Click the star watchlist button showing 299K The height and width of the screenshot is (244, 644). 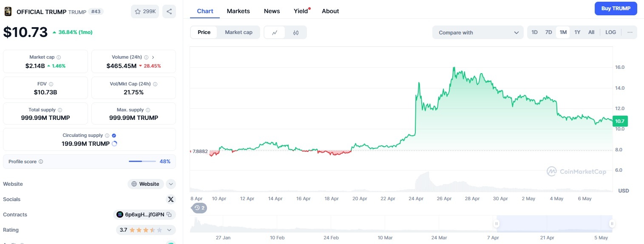tap(145, 11)
